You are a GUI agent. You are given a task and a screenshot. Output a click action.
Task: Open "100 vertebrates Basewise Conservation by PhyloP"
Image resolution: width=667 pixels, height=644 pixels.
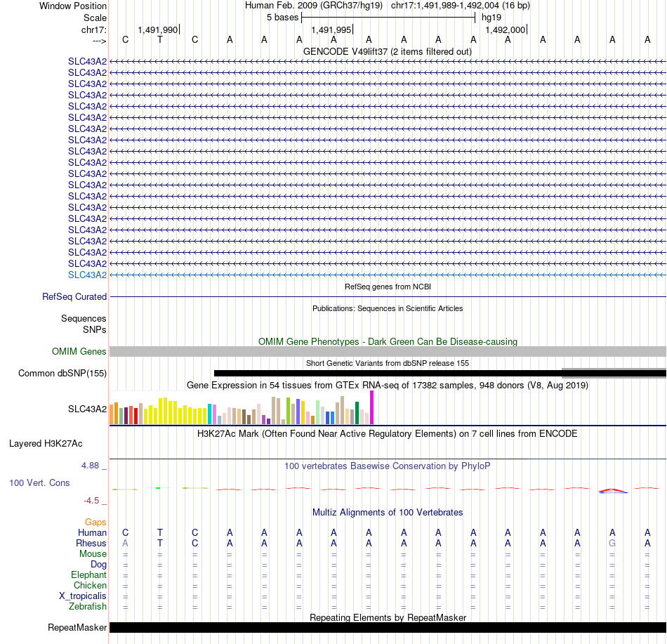pos(388,466)
